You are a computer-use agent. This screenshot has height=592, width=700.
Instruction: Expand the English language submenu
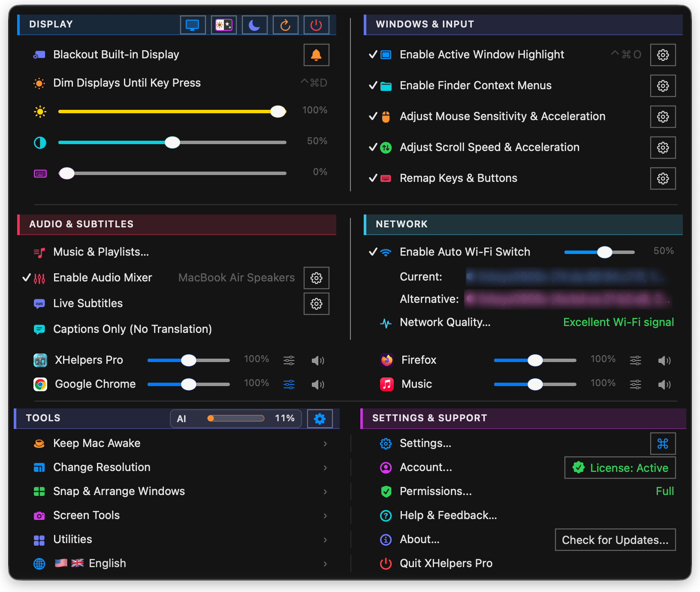[x=180, y=563]
